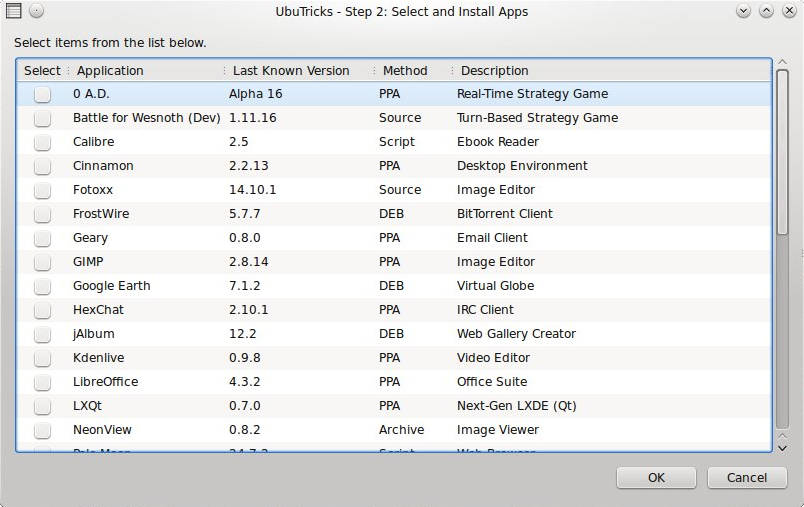Click the round pin button in title bar
804x507 pixels.
pyautogui.click(x=36, y=11)
